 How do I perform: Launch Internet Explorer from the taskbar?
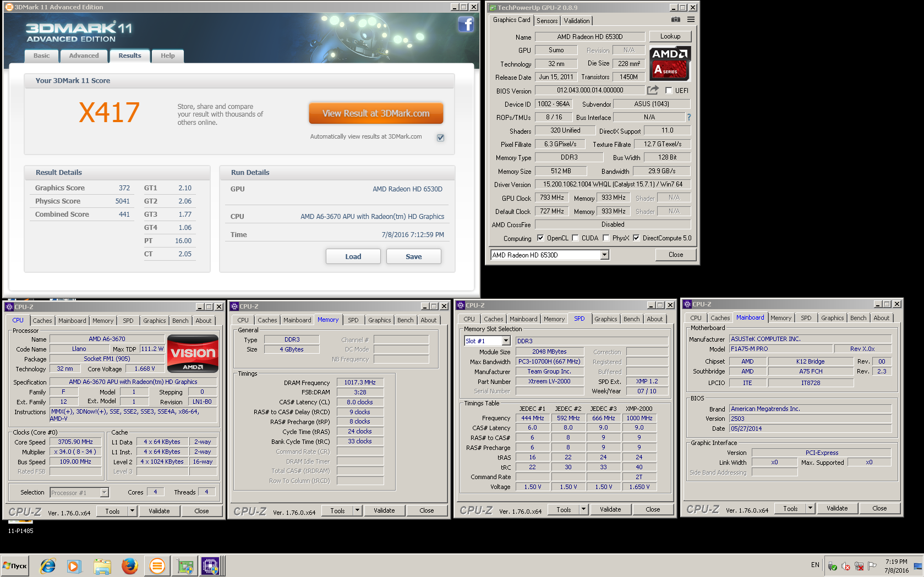48,565
